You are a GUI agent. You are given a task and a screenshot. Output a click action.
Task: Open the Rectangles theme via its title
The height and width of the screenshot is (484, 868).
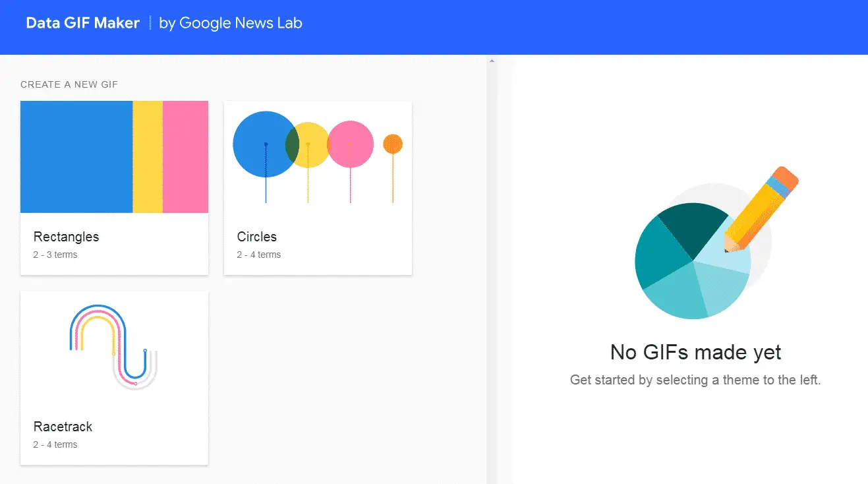66,237
